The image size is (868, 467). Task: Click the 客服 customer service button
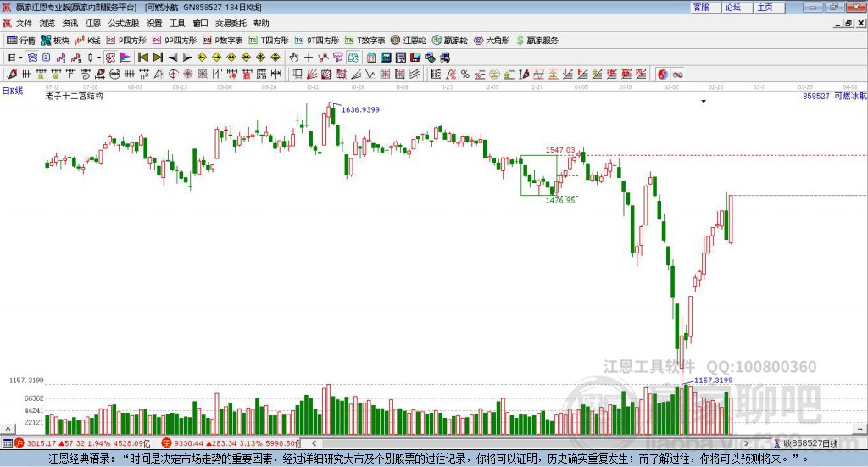pos(704,7)
